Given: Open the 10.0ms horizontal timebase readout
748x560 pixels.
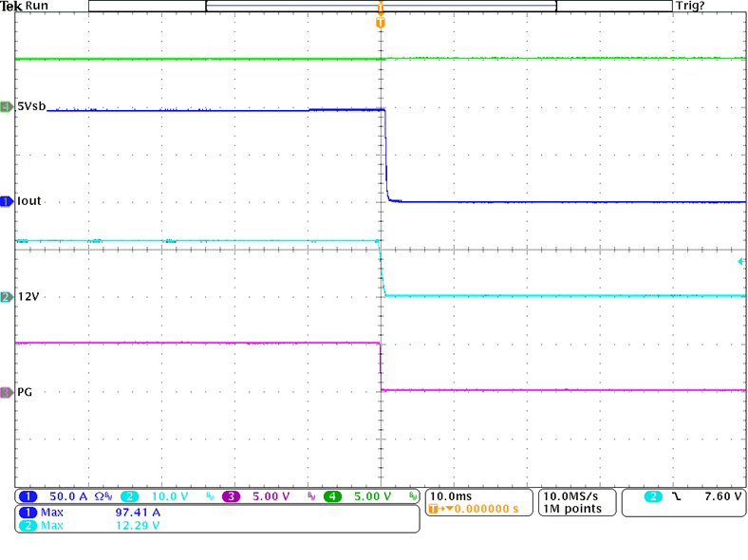Looking at the screenshot, I should pyautogui.click(x=453, y=495).
